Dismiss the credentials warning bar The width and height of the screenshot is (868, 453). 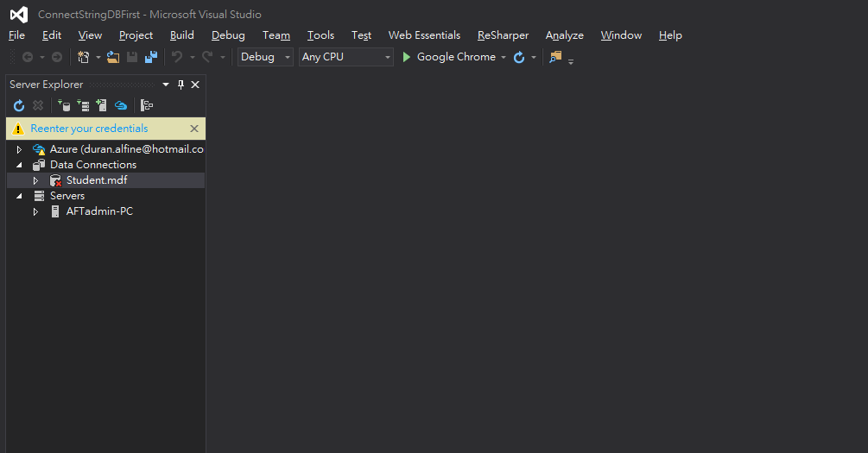[x=193, y=129]
